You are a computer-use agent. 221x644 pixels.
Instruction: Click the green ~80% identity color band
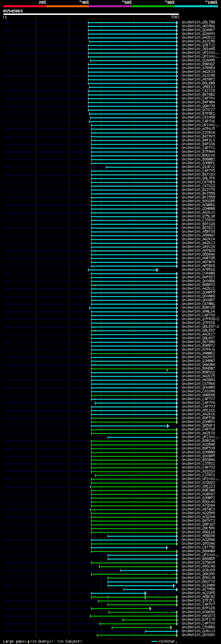(x=153, y=6)
